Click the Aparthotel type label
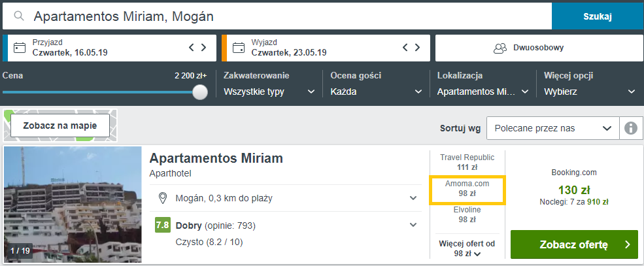Screen dimensions: 644x266 [x=171, y=174]
